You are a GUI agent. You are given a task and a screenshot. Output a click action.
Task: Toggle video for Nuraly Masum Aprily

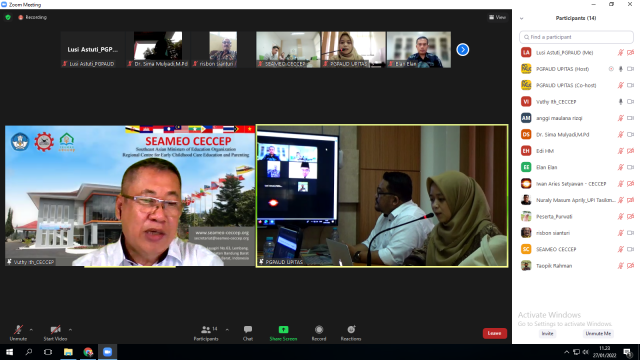(631, 200)
